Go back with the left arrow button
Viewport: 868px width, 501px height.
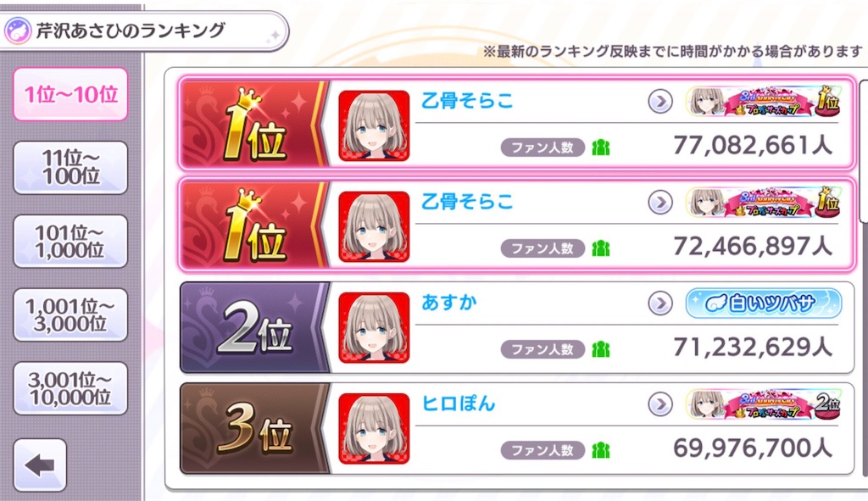click(x=40, y=465)
